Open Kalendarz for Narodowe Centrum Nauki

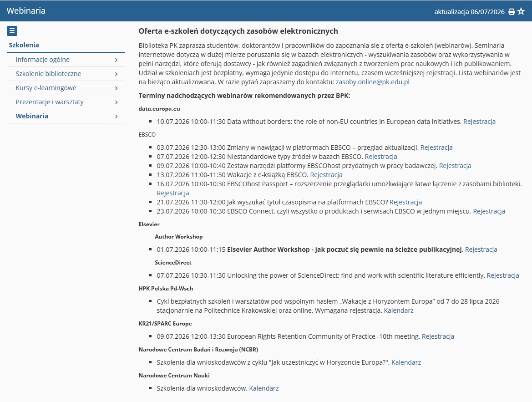[263, 388]
